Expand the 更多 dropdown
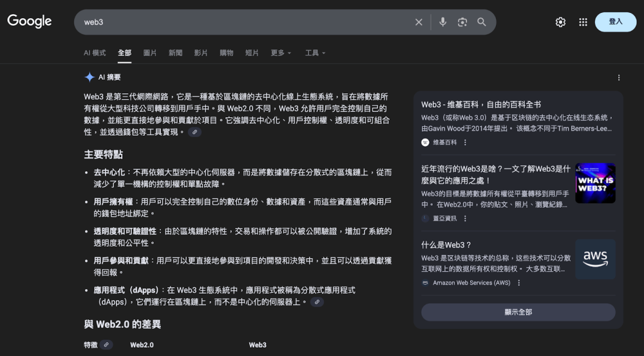Image resolution: width=644 pixels, height=356 pixels. 281,53
